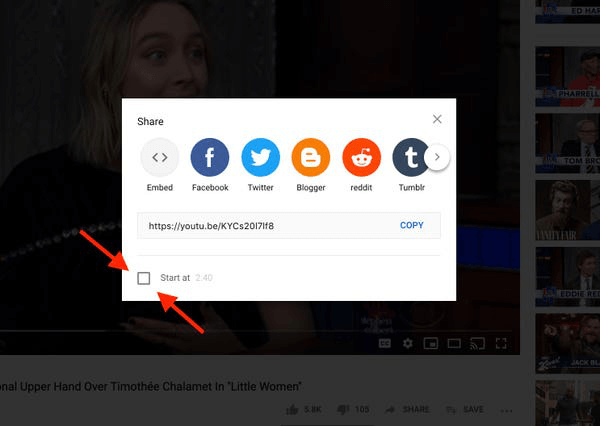Choose the Tumblr share icon
The height and width of the screenshot is (426, 600).
[409, 157]
